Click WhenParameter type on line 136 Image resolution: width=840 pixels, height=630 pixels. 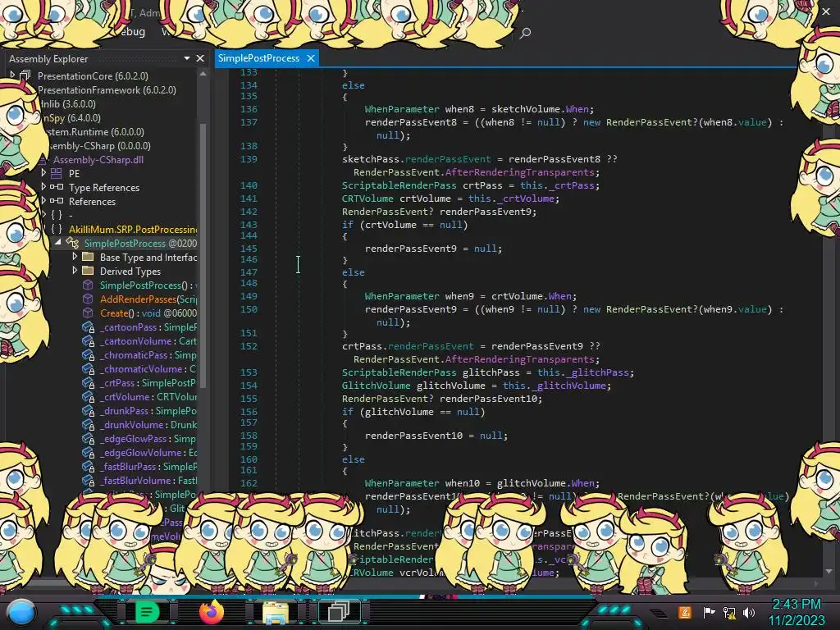pyautogui.click(x=402, y=109)
